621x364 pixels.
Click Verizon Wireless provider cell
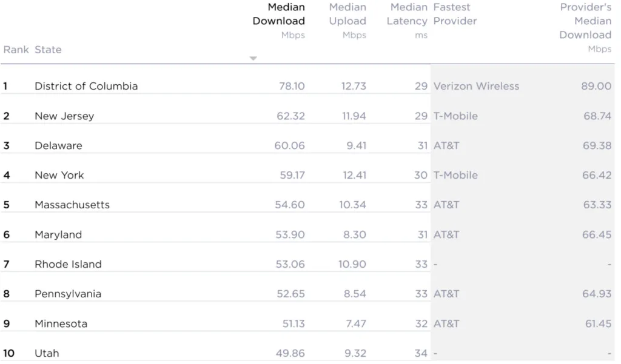(476, 86)
